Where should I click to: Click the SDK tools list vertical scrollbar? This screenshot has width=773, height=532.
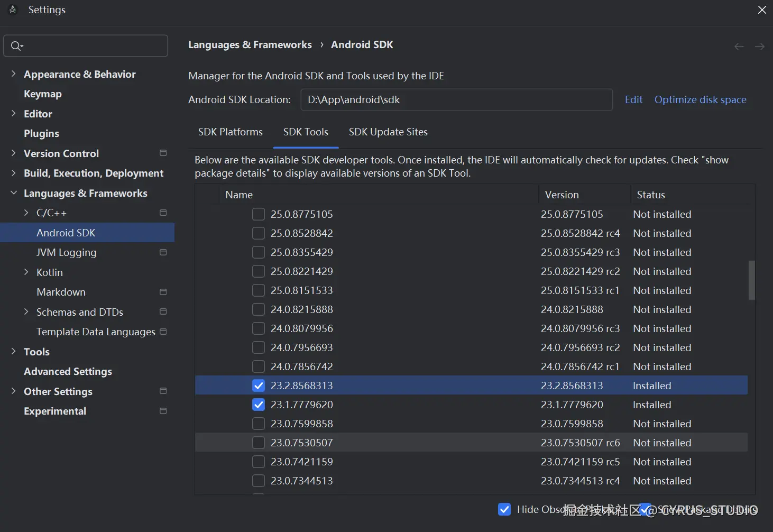pyautogui.click(x=751, y=280)
